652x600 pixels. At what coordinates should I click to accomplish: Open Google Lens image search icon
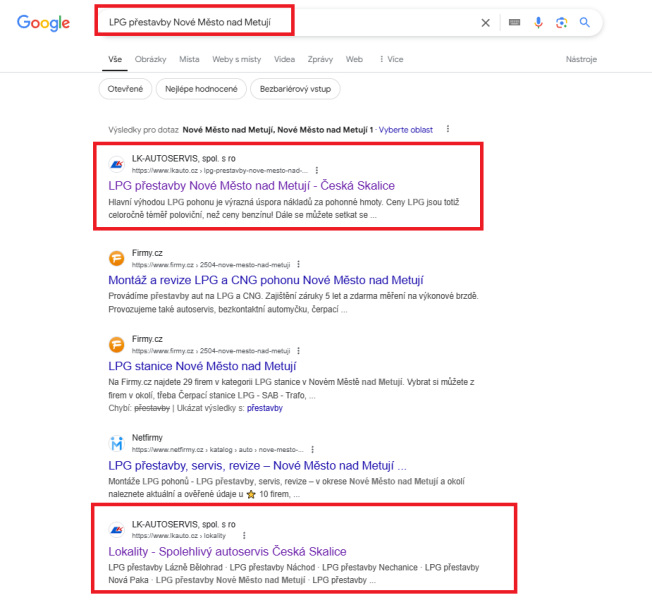tap(561, 22)
